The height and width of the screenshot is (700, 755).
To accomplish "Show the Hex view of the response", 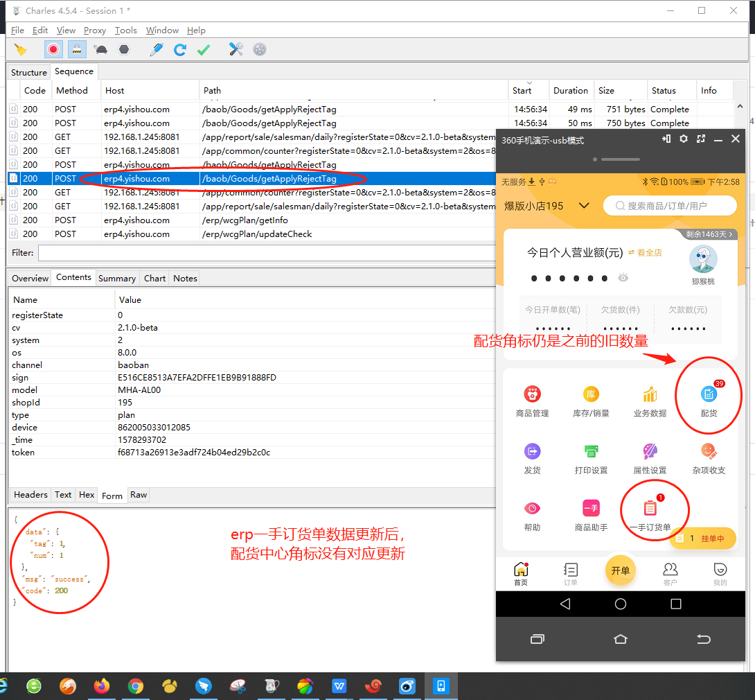I will (x=86, y=495).
